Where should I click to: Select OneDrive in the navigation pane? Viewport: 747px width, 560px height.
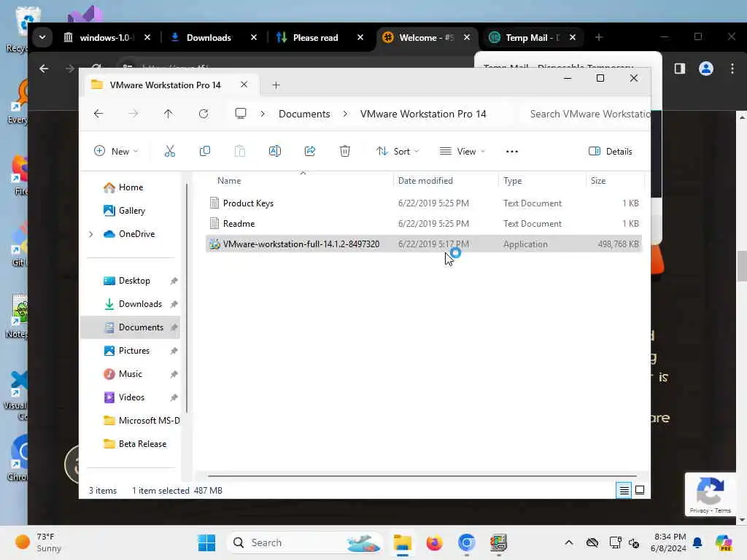point(129,234)
